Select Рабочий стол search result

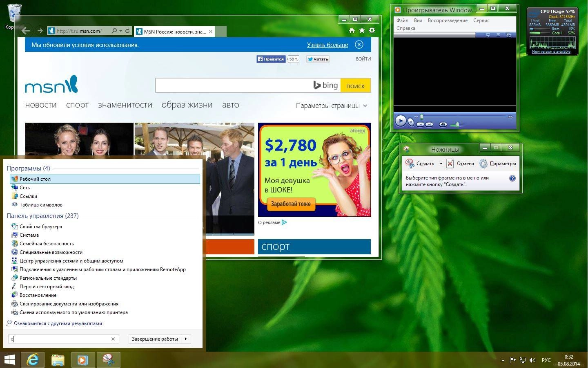point(105,179)
